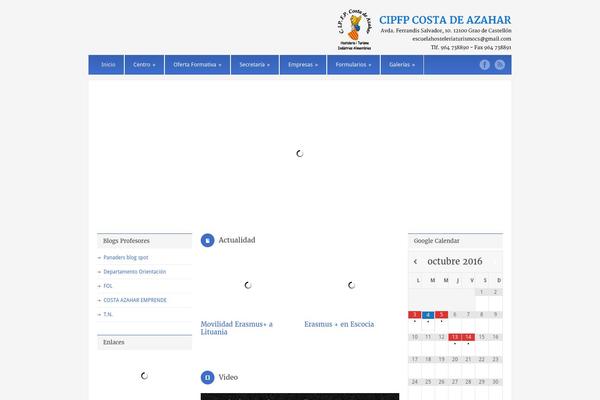
Task: Click the Avda. Ferrandis Salvador address line
Action: pyautogui.click(x=446, y=31)
